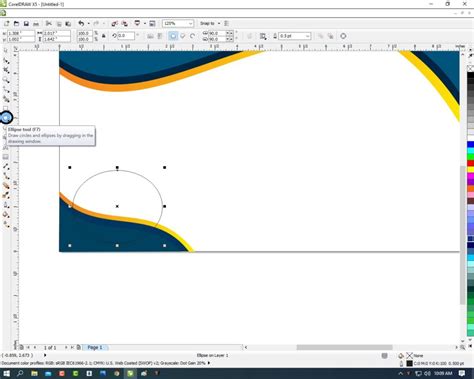
Task: Expand the color profiles arrow
Action: coord(209,363)
